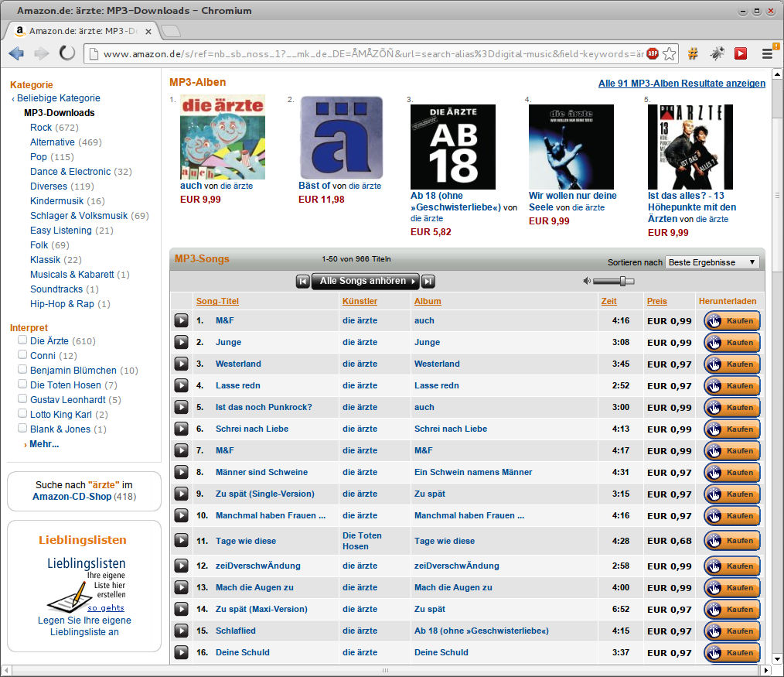Buy the song Junge with Kaufen

731,342
